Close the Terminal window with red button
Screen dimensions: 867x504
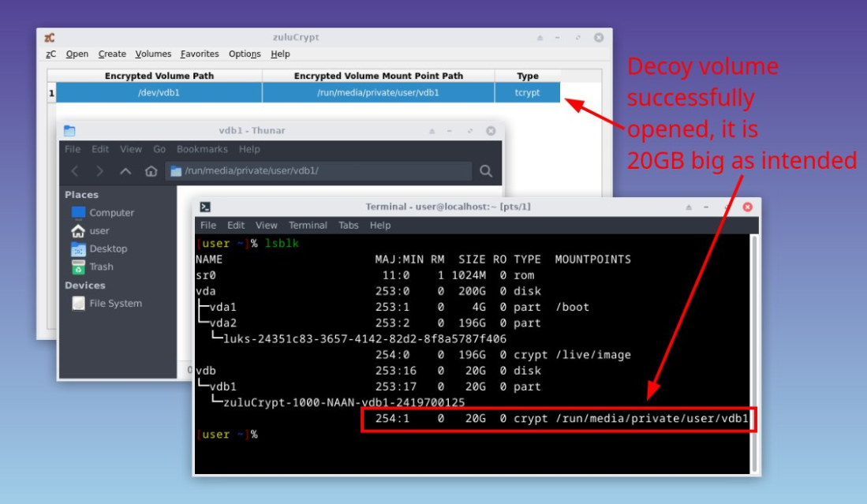coord(748,207)
